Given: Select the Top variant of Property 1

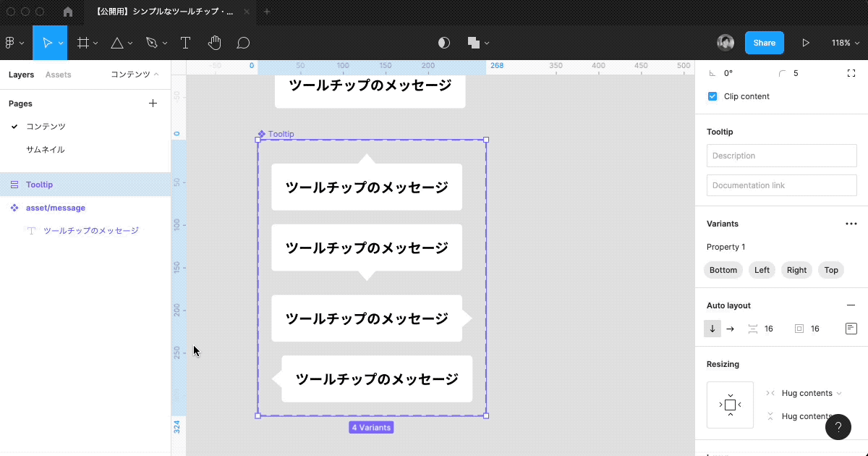Looking at the screenshot, I should pyautogui.click(x=830, y=270).
